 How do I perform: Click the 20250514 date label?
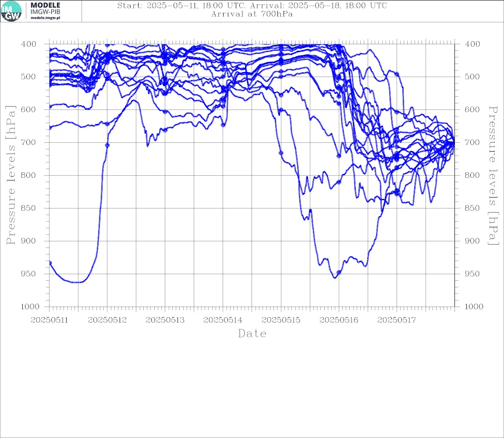point(223,320)
